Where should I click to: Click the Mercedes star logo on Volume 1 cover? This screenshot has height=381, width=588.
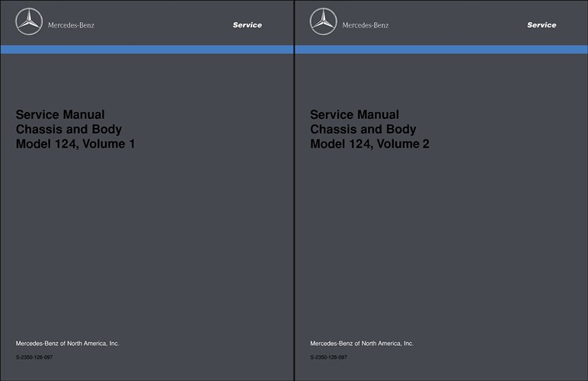(29, 22)
